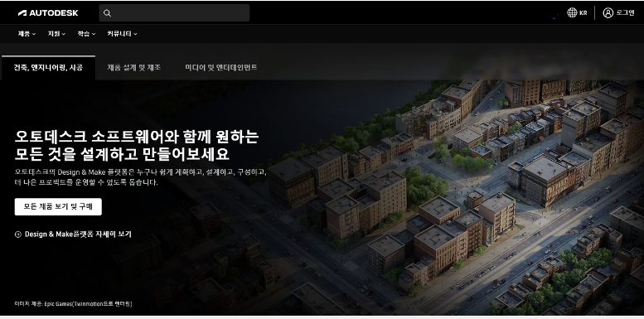This screenshot has height=319, width=644.
Task: Click the user profile sign-in icon
Action: point(608,12)
